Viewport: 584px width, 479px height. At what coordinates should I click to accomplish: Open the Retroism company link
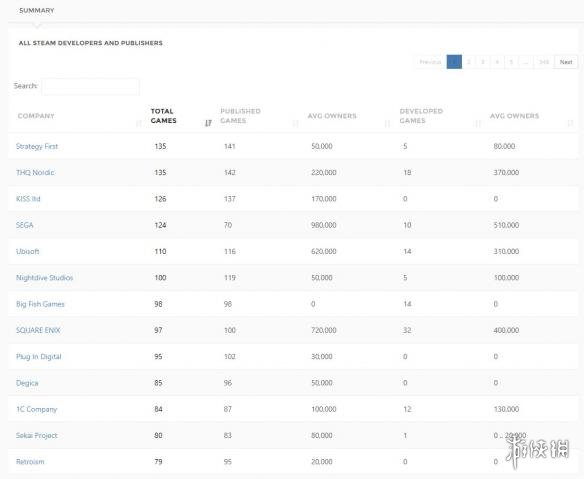pyautogui.click(x=30, y=461)
